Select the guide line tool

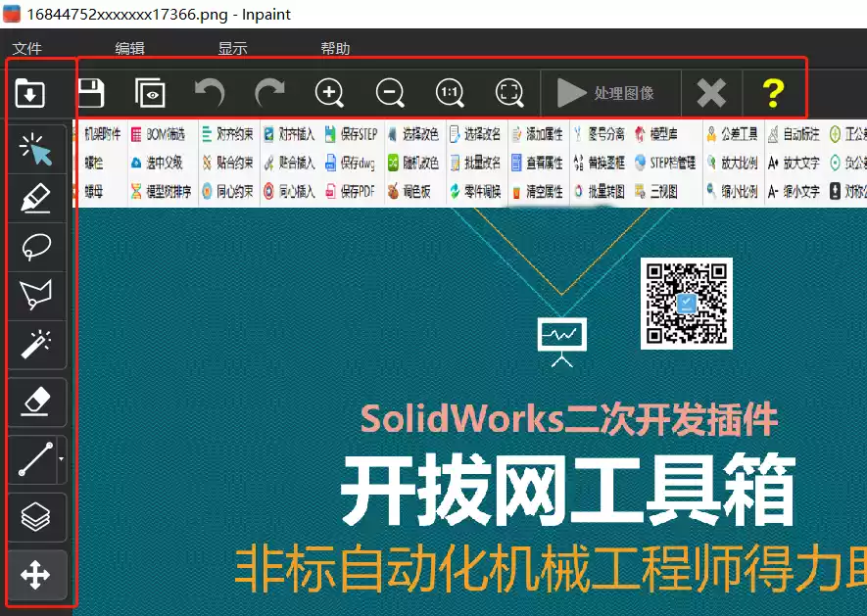(x=32, y=459)
